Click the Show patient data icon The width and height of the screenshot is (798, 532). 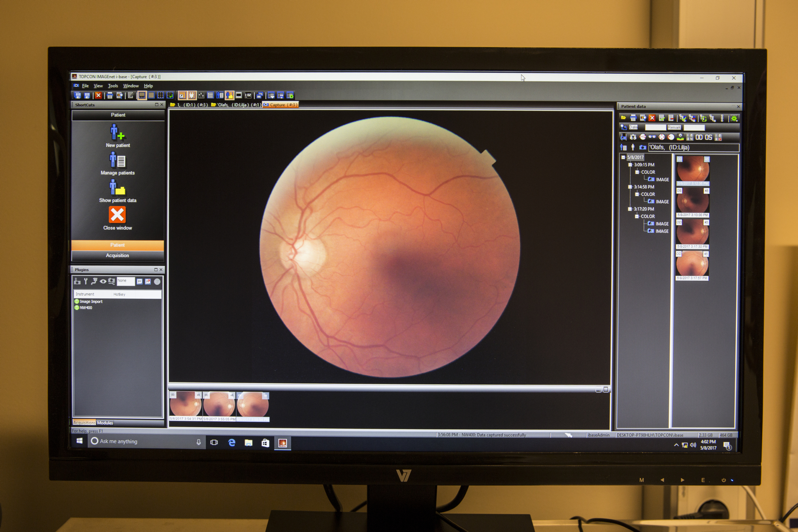pyautogui.click(x=118, y=188)
